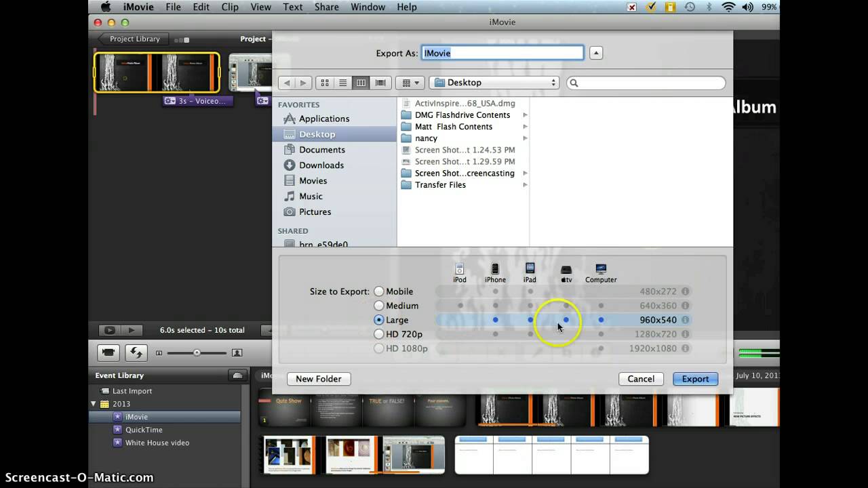Click the play full-screen button
Image resolution: width=868 pixels, height=488 pixels.
pyautogui.click(x=109, y=330)
